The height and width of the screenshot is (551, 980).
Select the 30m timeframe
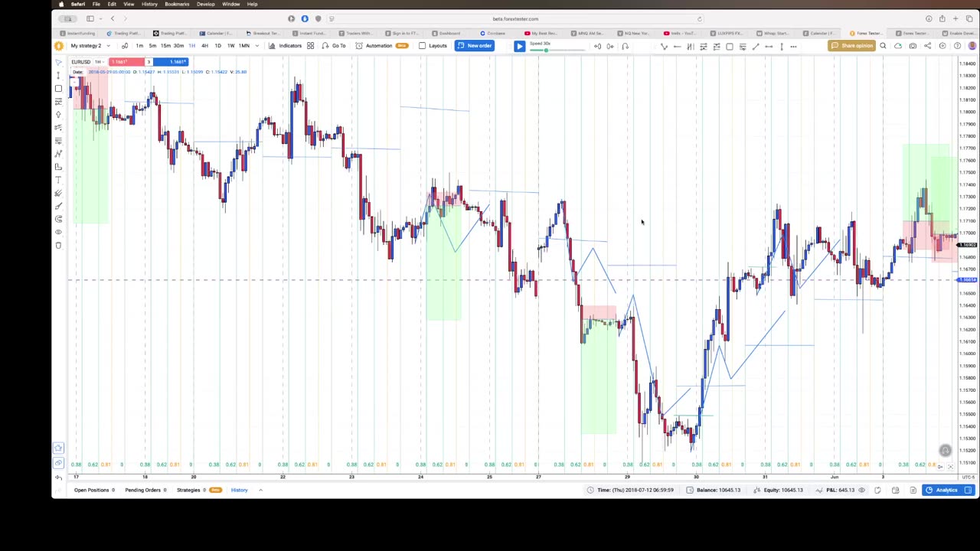click(178, 46)
